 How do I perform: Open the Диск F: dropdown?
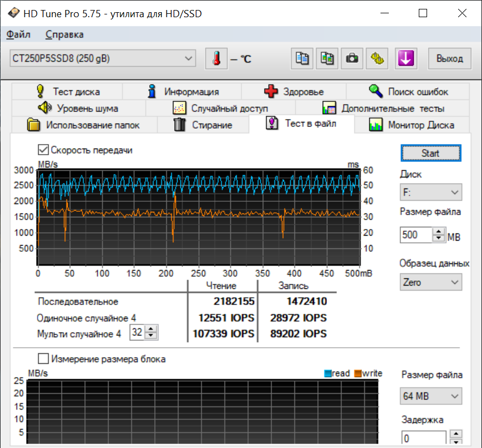[430, 192]
